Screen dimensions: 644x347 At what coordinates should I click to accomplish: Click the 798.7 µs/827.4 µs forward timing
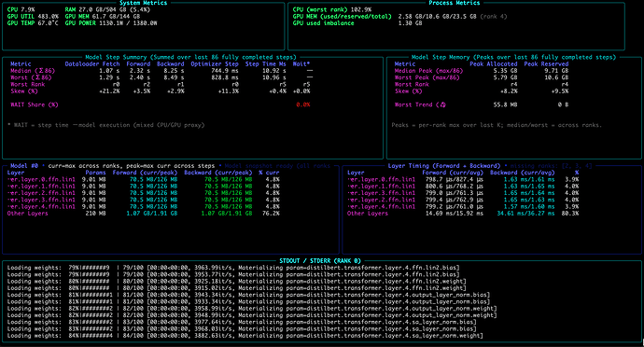(455, 179)
